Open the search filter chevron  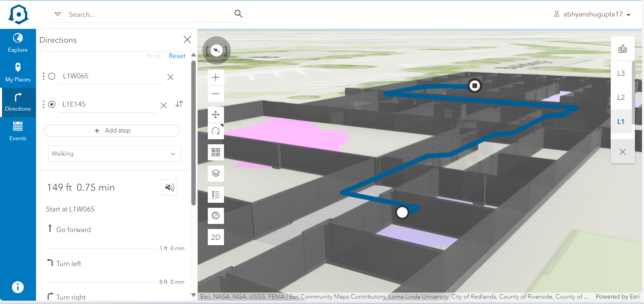[x=57, y=14]
